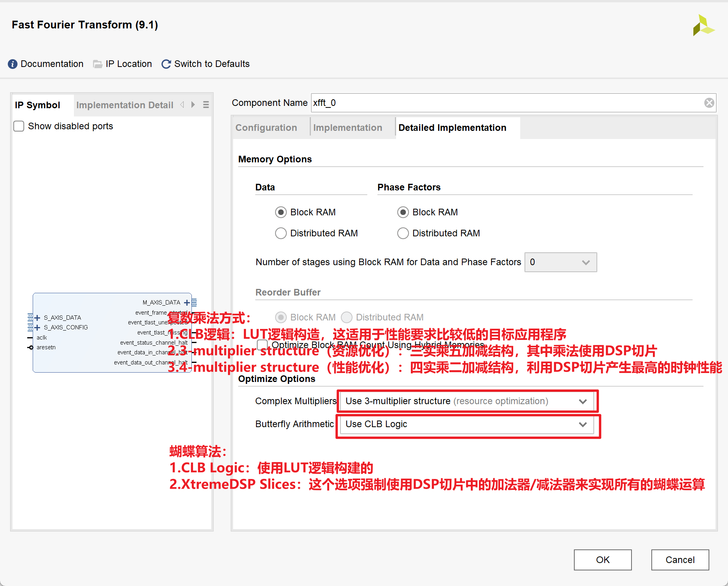728x586 pixels.
Task: Click the event_status_channel_halt port label
Action: click(154, 343)
